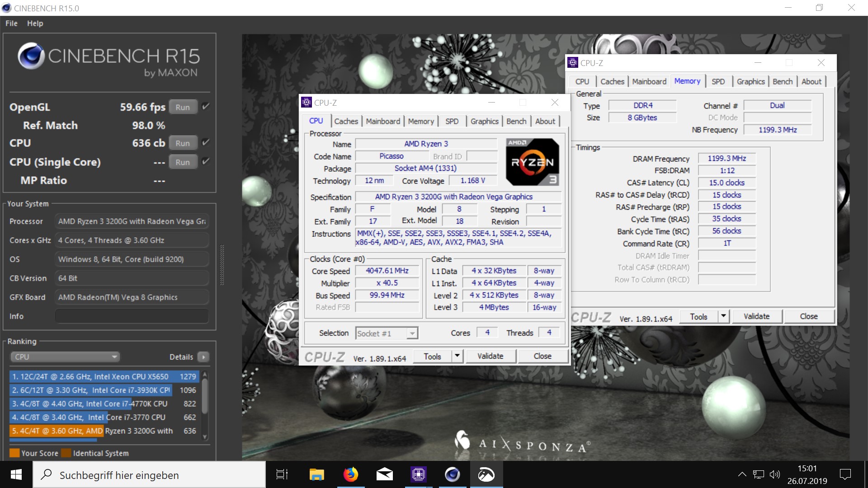Switch to About tab in front CPU-Z
The width and height of the screenshot is (868, 488).
545,121
